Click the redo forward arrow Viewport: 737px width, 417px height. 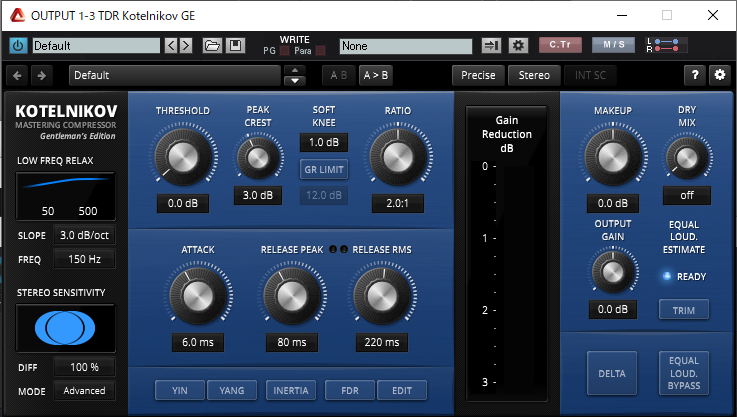[42, 75]
